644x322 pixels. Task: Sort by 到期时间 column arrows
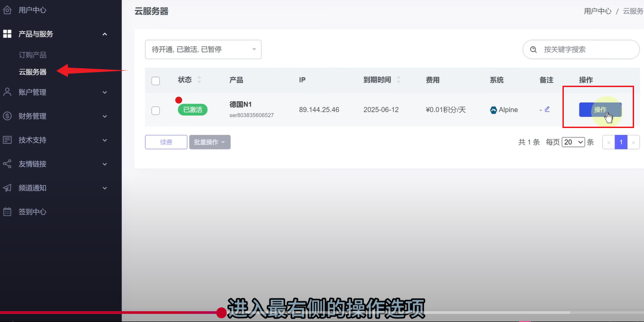(x=398, y=80)
